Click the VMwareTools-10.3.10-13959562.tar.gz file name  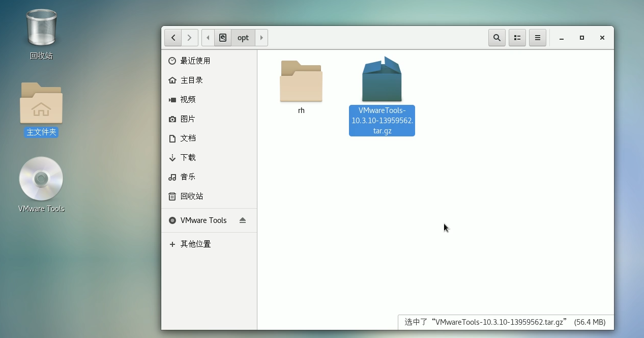tap(382, 121)
